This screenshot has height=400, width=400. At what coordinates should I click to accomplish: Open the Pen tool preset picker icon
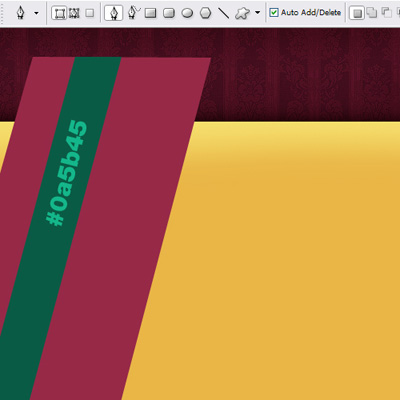(21, 13)
